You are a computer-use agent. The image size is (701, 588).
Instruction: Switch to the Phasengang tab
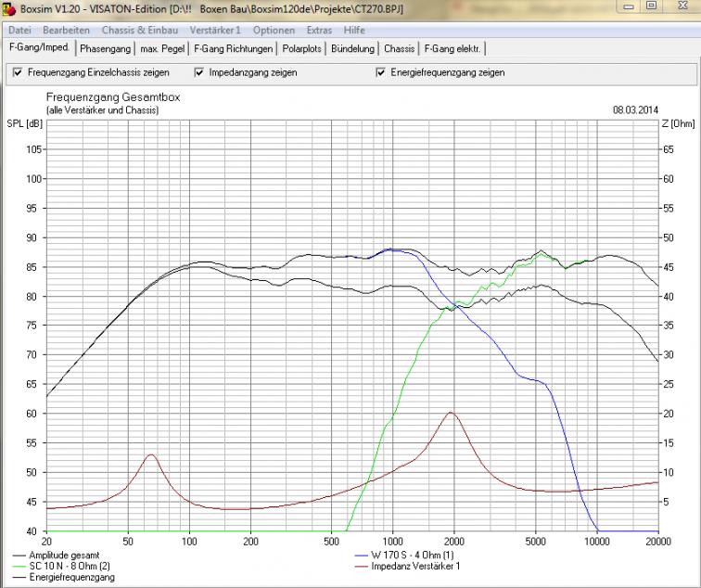click(x=105, y=48)
